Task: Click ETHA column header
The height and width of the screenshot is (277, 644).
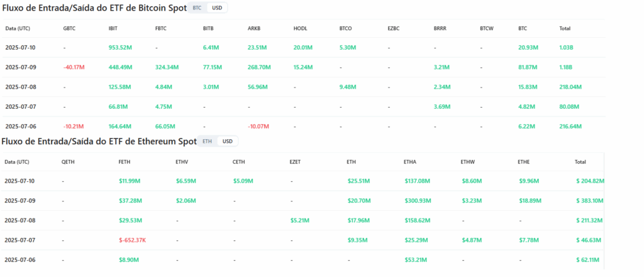Action: click(x=410, y=162)
